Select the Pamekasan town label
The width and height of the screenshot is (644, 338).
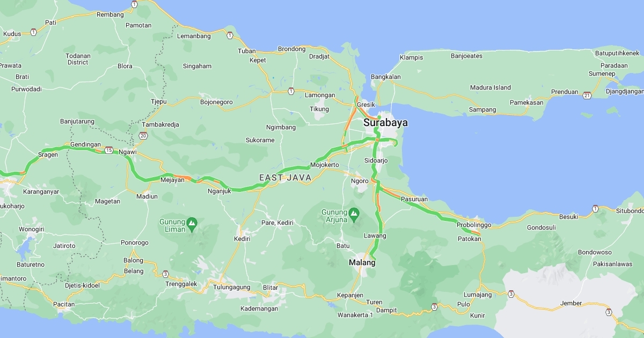tap(526, 102)
